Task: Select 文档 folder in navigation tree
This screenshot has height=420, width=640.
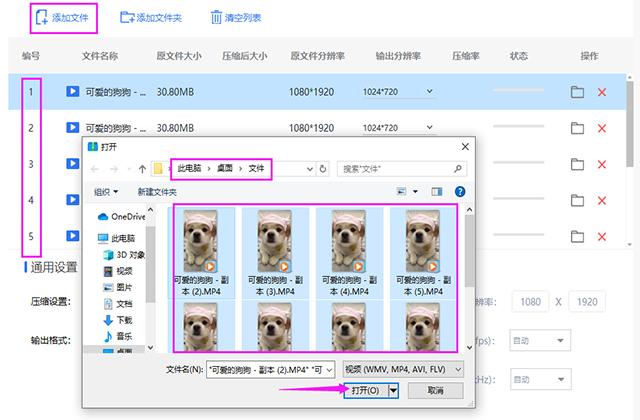Action: pos(118,304)
